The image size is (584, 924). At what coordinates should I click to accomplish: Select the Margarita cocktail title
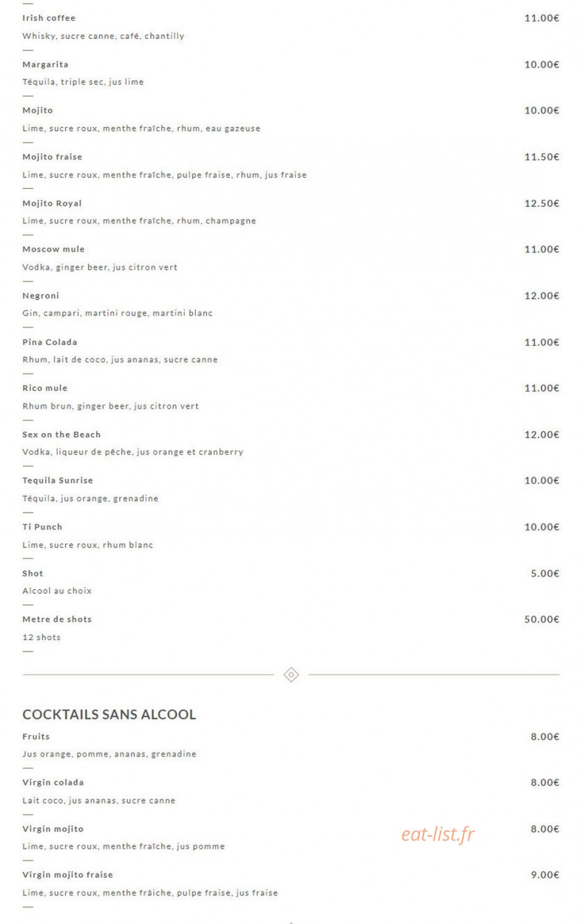click(46, 64)
